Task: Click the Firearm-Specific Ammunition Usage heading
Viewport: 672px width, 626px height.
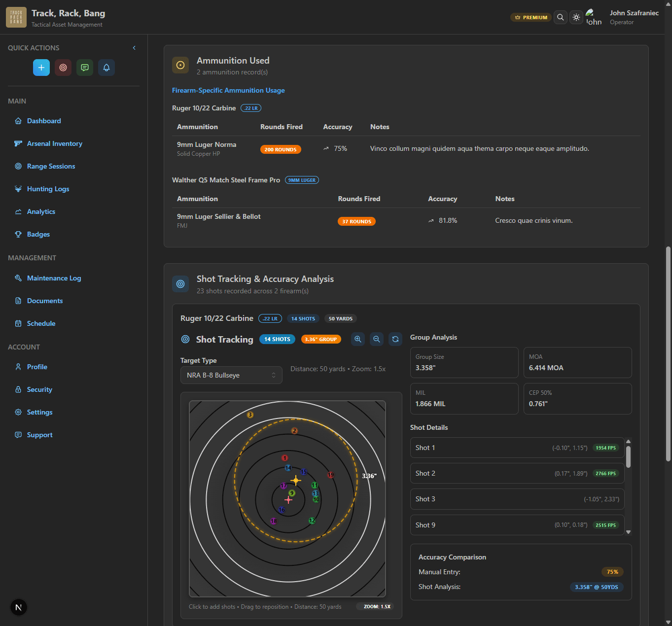Action: [228, 90]
